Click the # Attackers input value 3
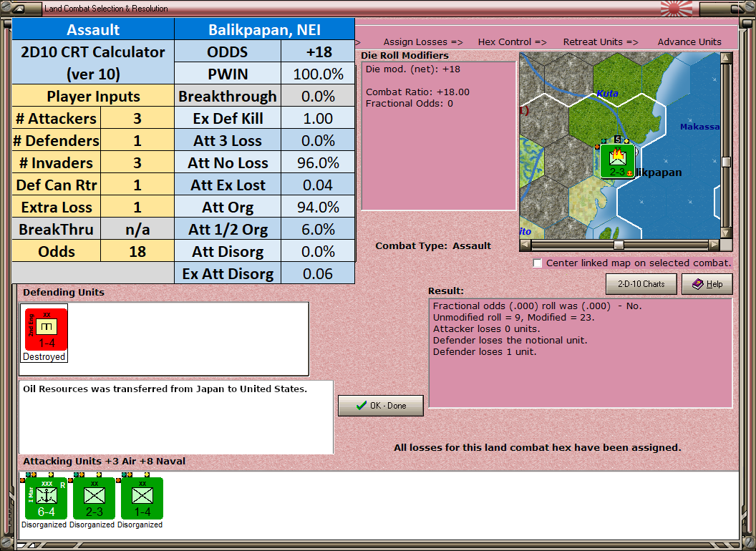This screenshot has height=551, width=756. pyautogui.click(x=137, y=118)
